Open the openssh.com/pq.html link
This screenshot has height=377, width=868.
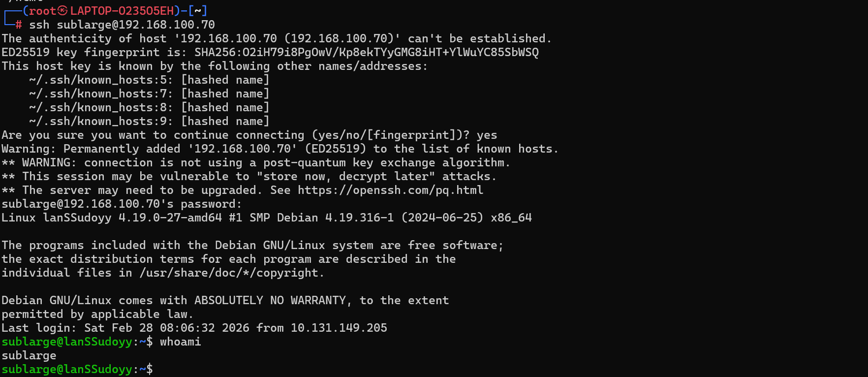tap(390, 190)
